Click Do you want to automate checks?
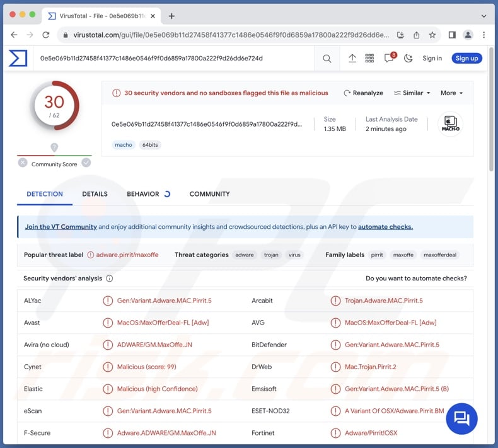498x448 pixels. point(416,279)
